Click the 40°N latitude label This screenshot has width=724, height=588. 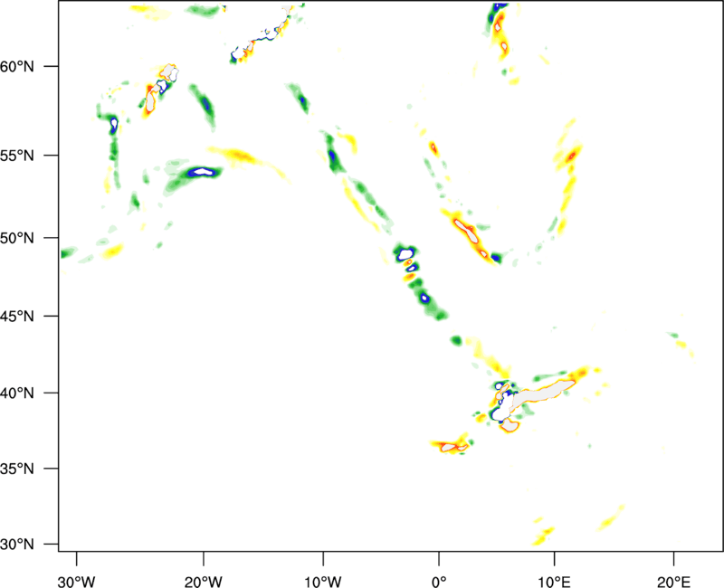[x=16, y=393]
